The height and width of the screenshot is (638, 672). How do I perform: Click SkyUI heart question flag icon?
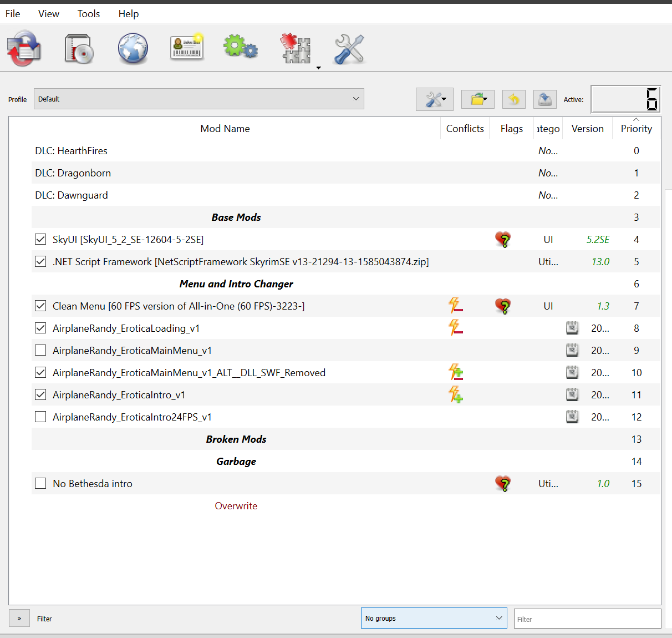click(x=503, y=240)
